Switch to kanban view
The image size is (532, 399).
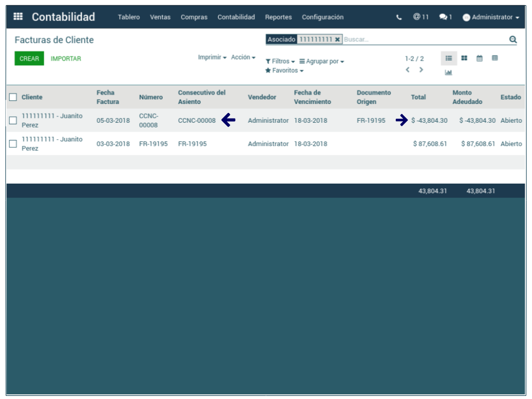click(x=464, y=58)
